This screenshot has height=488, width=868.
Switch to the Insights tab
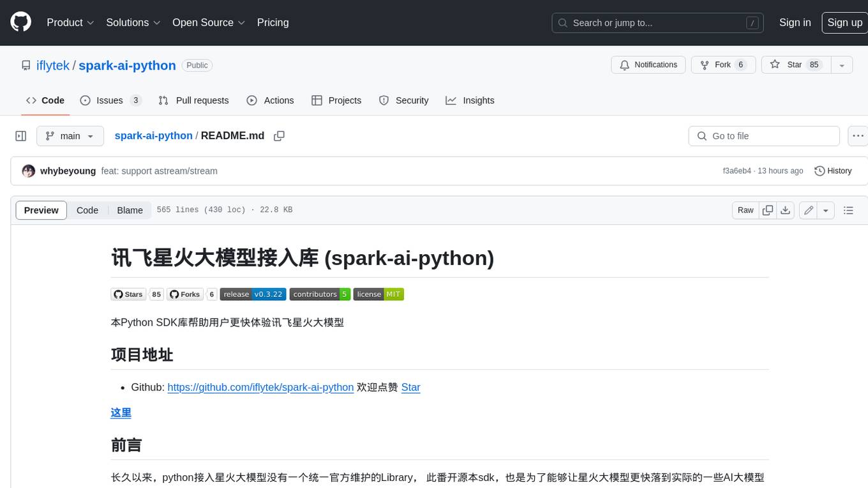(470, 100)
